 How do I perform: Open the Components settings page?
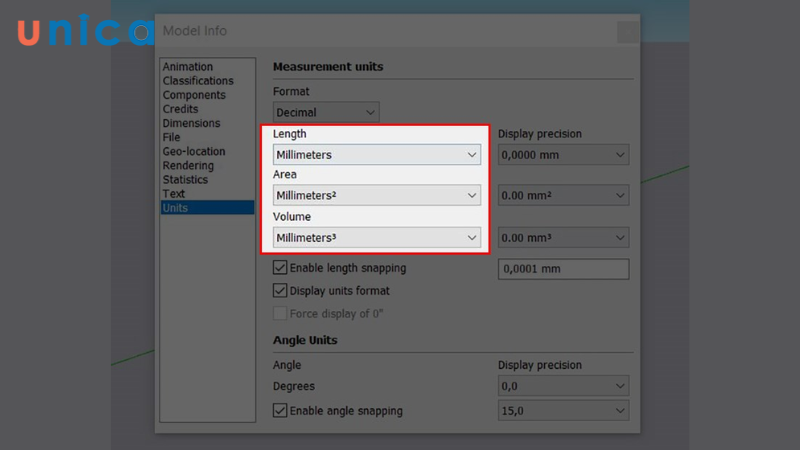(x=195, y=95)
